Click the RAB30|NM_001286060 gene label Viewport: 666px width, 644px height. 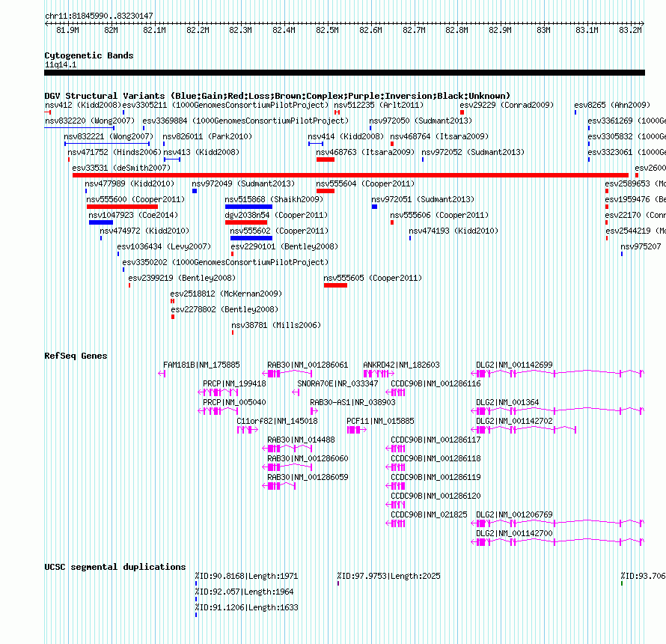pos(308,458)
